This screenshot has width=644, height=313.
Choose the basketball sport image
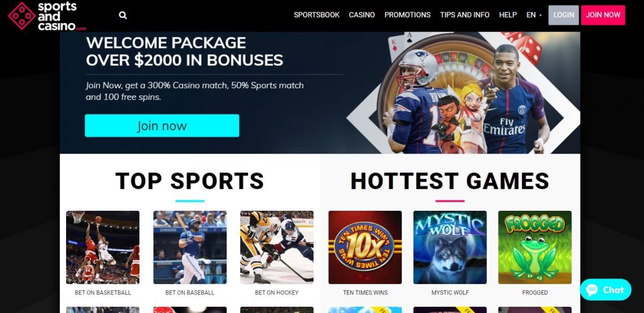click(103, 247)
